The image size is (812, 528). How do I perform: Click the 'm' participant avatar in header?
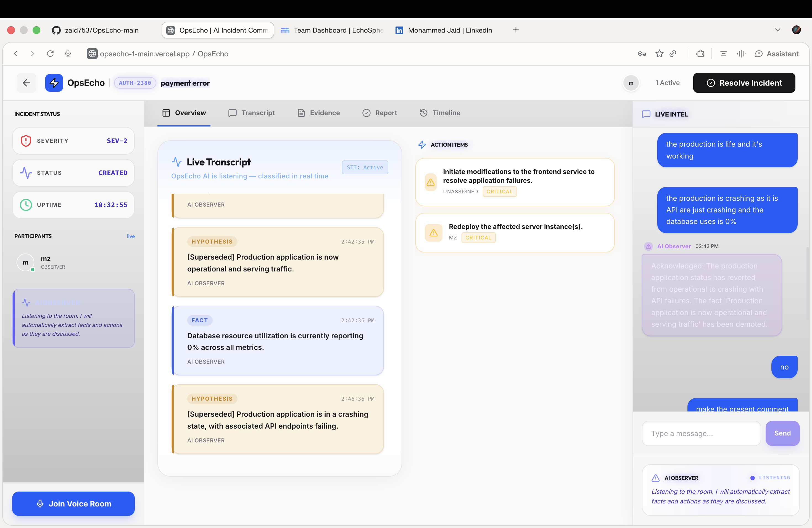tap(631, 83)
